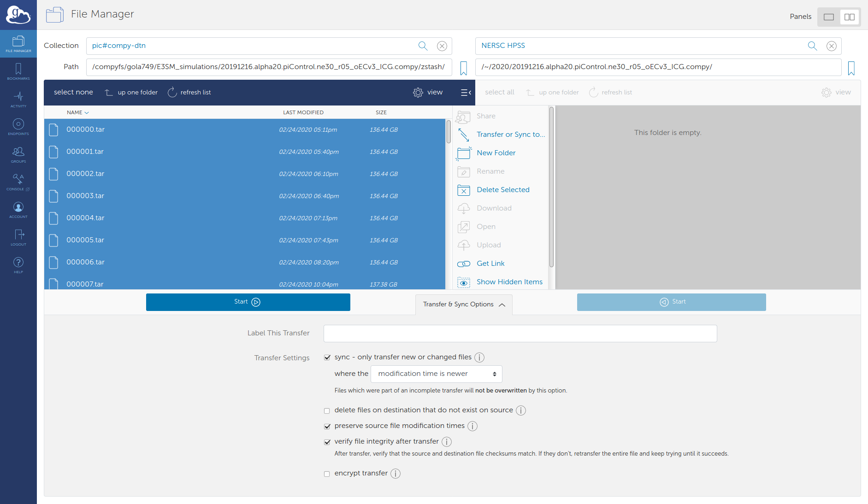Collapse Transfer & Sync Options
This screenshot has width=868, height=504.
click(464, 305)
